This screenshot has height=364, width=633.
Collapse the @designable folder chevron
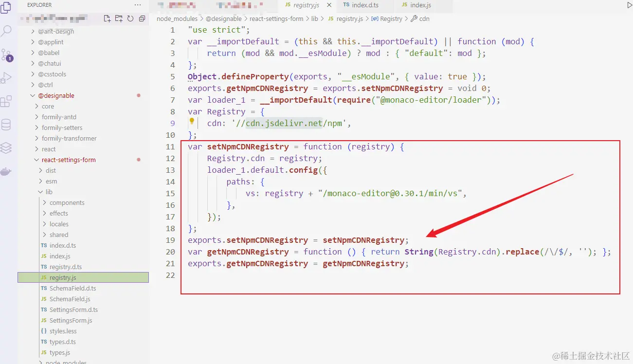[33, 95]
